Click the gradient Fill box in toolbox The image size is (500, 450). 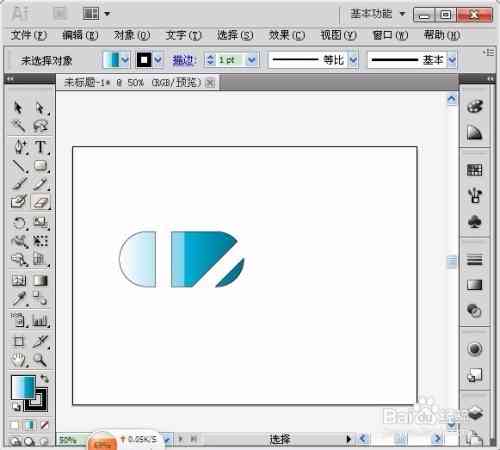[23, 387]
